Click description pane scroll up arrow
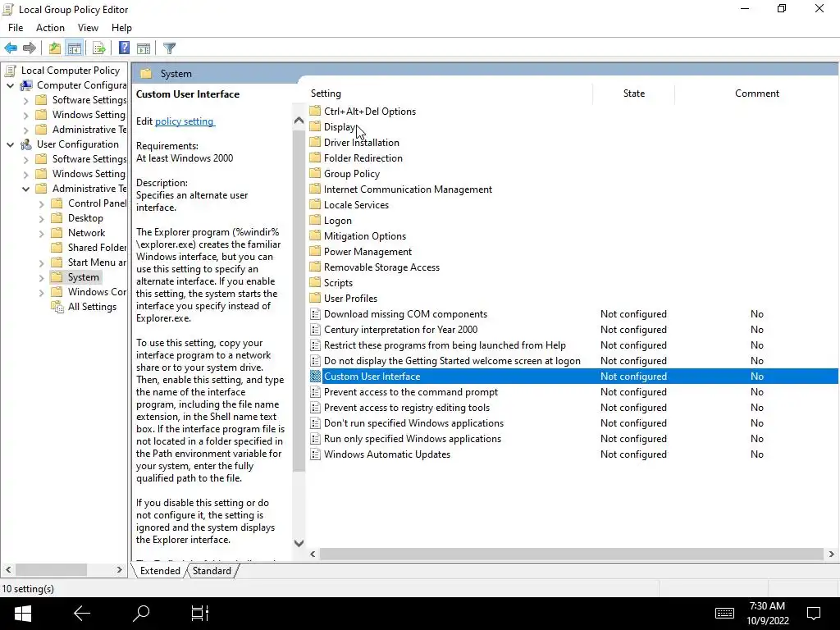 pos(299,121)
